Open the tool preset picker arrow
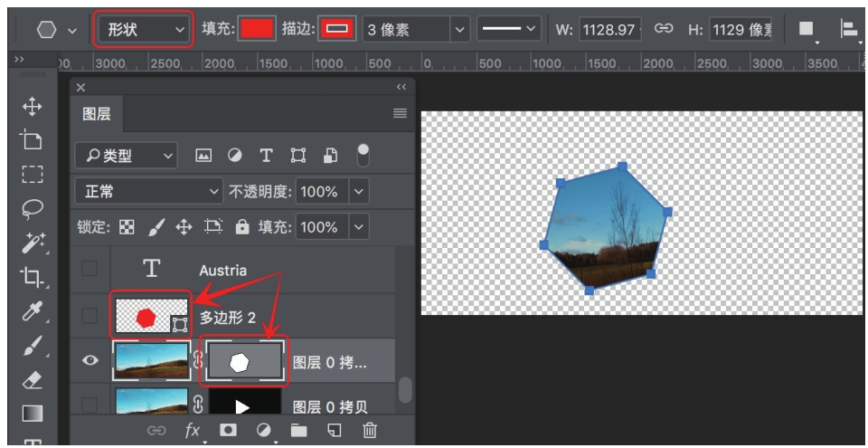Viewport: 868px width, 448px height. click(x=72, y=31)
